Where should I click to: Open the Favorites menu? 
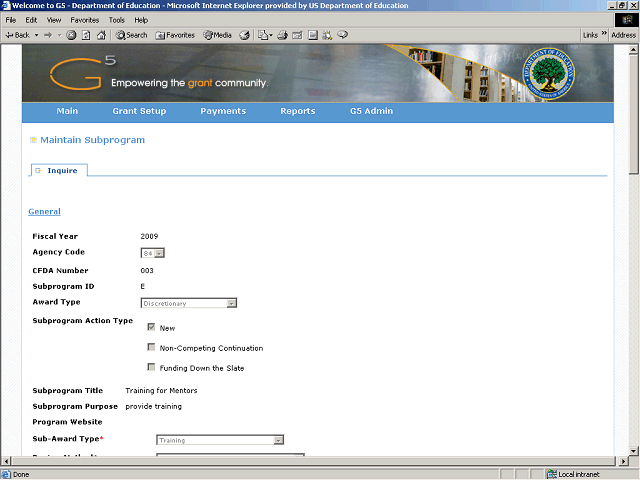point(84,20)
